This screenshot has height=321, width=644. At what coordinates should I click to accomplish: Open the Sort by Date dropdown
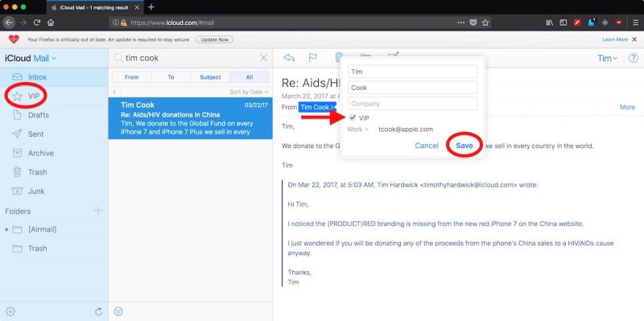coord(249,92)
